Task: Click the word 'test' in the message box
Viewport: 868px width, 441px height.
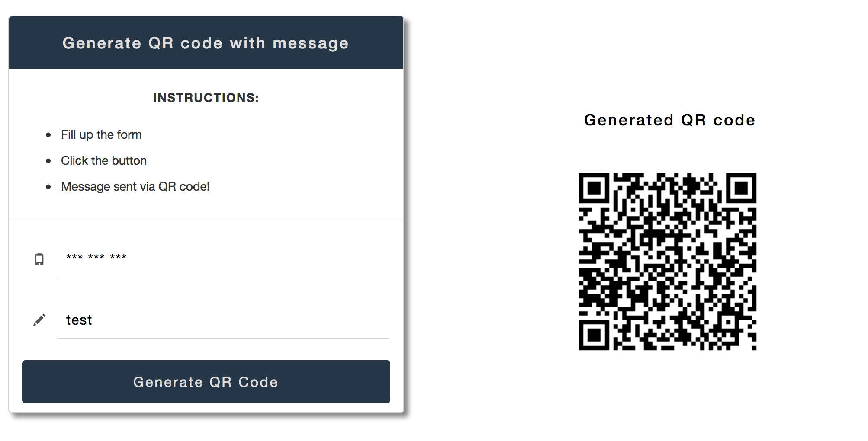Action: coord(79,320)
